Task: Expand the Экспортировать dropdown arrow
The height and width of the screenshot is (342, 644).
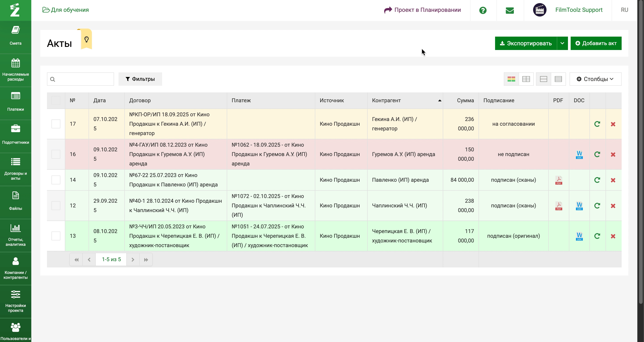Action: pyautogui.click(x=562, y=43)
